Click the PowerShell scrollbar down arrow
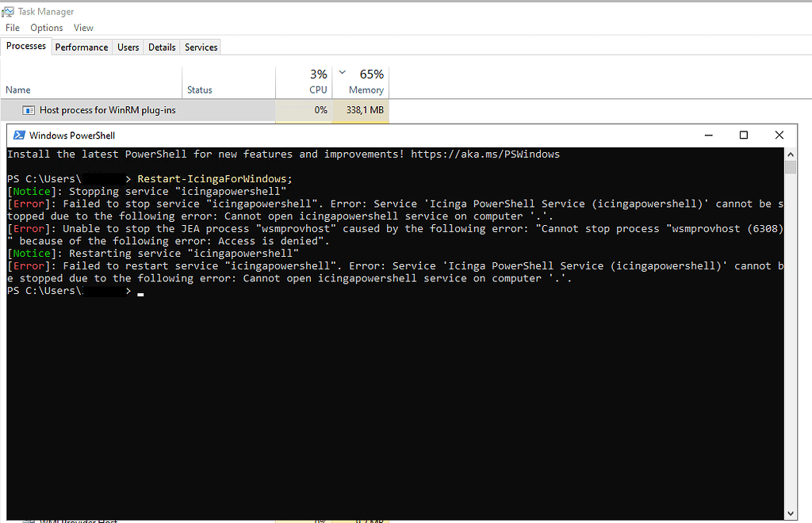 pos(790,513)
